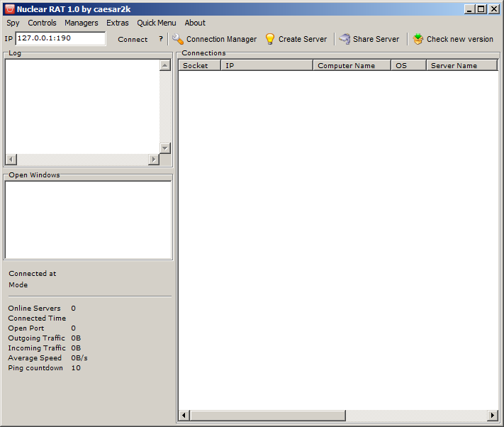
Task: Expand the Quick Menu dropdown
Action: pos(157,23)
